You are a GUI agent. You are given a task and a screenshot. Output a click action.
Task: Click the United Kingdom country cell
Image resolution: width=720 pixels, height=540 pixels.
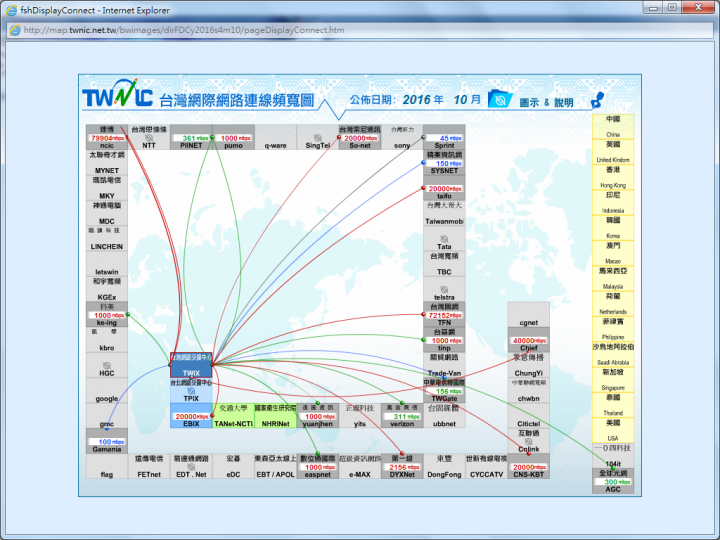pos(613,152)
